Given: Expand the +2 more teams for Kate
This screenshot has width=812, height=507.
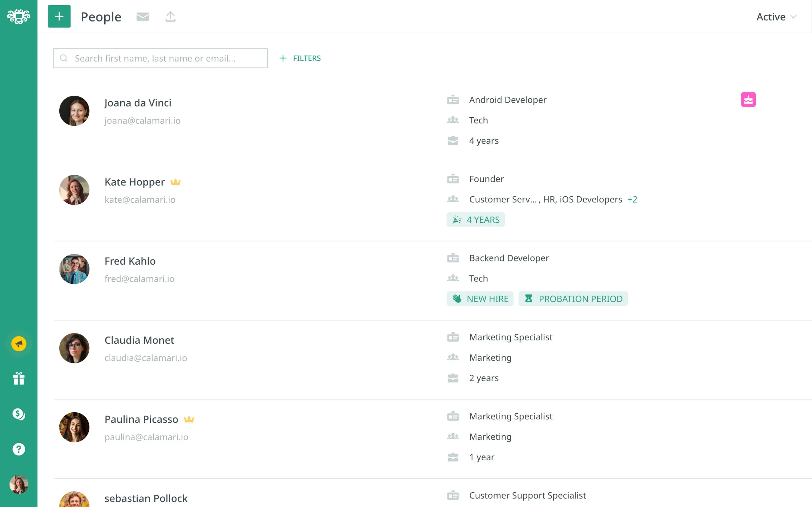Looking at the screenshot, I should (x=632, y=199).
